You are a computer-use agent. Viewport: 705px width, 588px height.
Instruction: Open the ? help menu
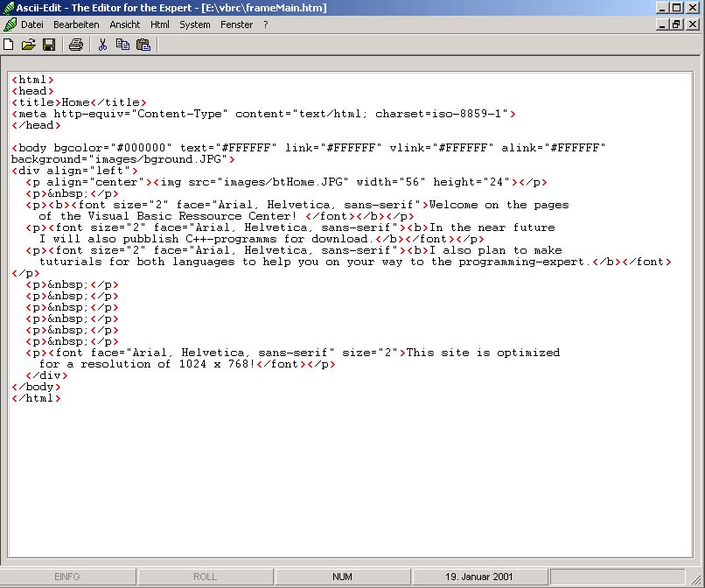[266, 24]
